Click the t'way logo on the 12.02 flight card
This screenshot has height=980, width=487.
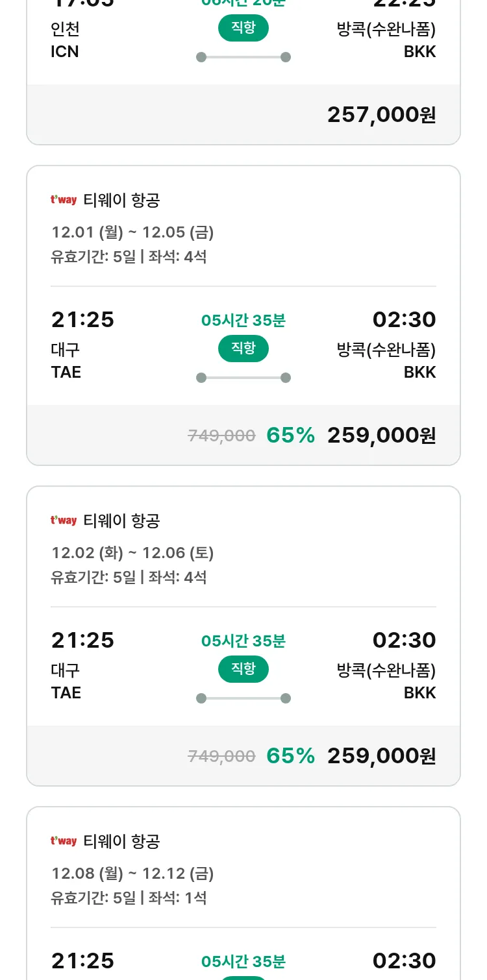pyautogui.click(x=64, y=521)
